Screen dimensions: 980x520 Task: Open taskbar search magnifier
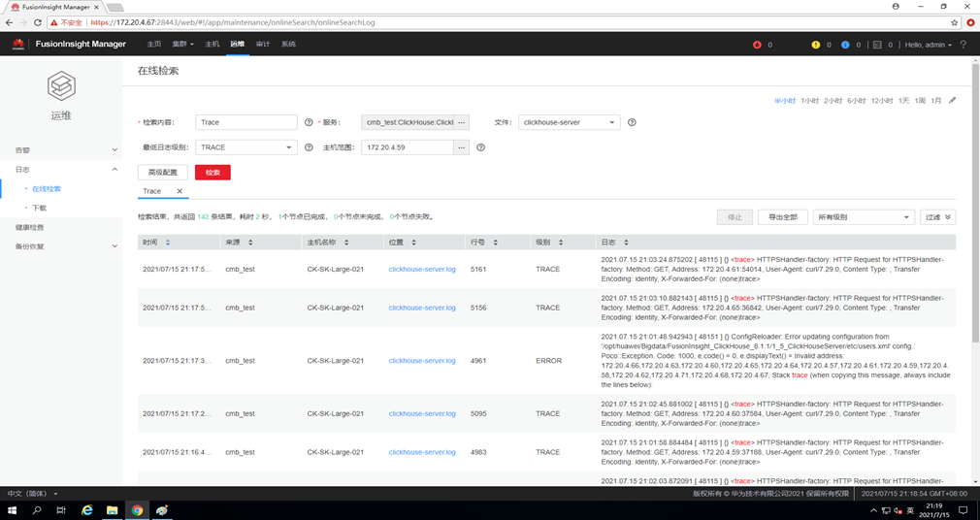[36, 510]
